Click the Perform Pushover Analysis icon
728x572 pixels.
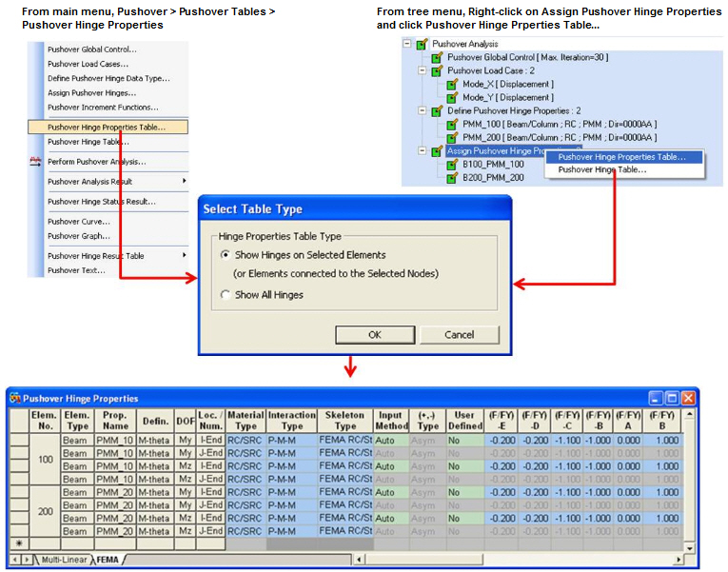pyautogui.click(x=36, y=162)
